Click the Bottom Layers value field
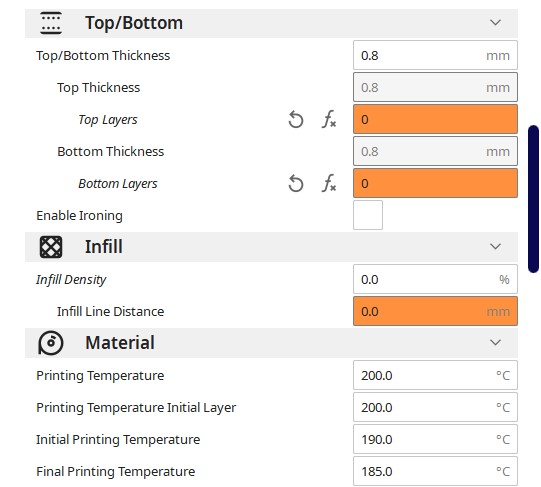 click(435, 183)
